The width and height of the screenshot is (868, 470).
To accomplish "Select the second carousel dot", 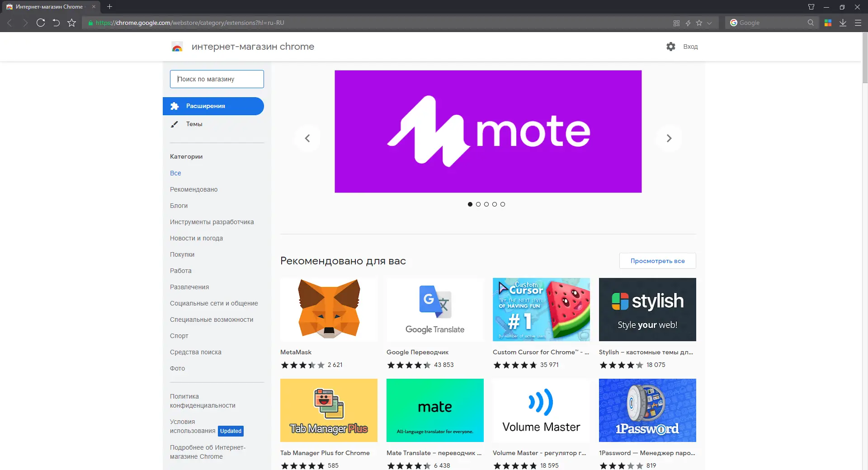I will point(478,204).
